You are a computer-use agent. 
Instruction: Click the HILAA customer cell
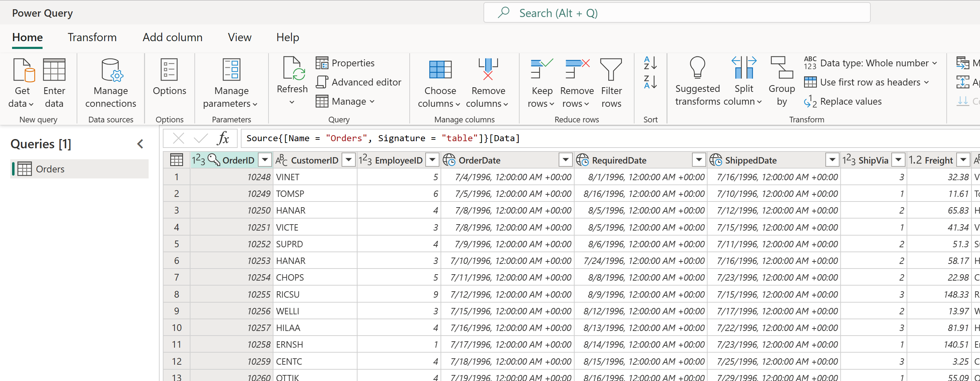tap(315, 328)
